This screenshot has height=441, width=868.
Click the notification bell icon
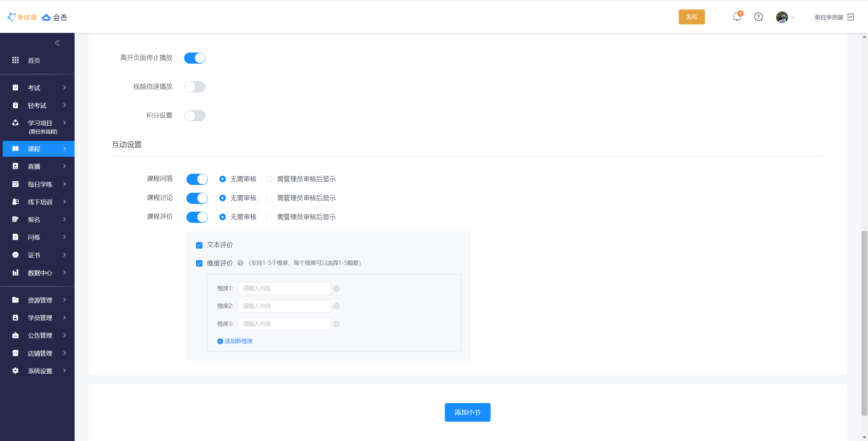[736, 17]
